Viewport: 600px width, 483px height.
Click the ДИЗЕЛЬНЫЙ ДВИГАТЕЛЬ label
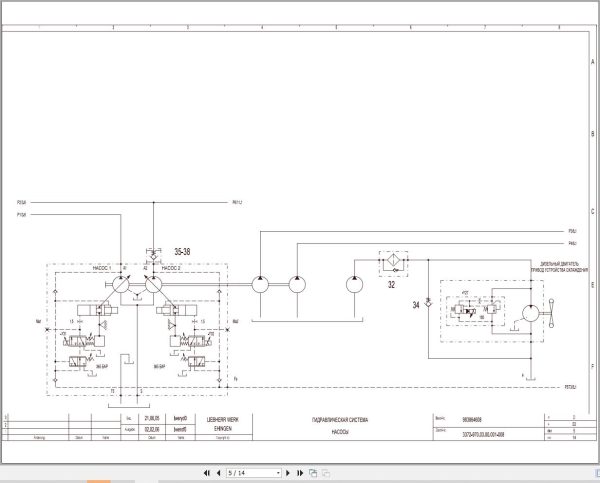pyautogui.click(x=559, y=264)
